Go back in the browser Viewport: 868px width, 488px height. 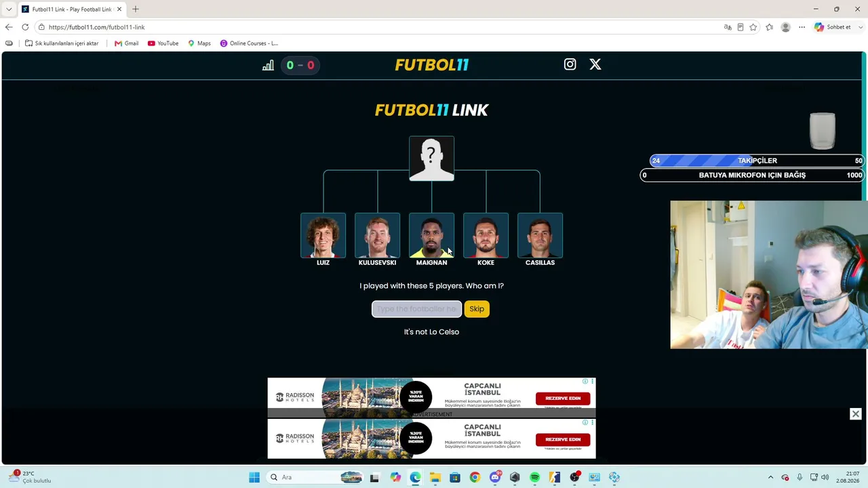click(9, 27)
